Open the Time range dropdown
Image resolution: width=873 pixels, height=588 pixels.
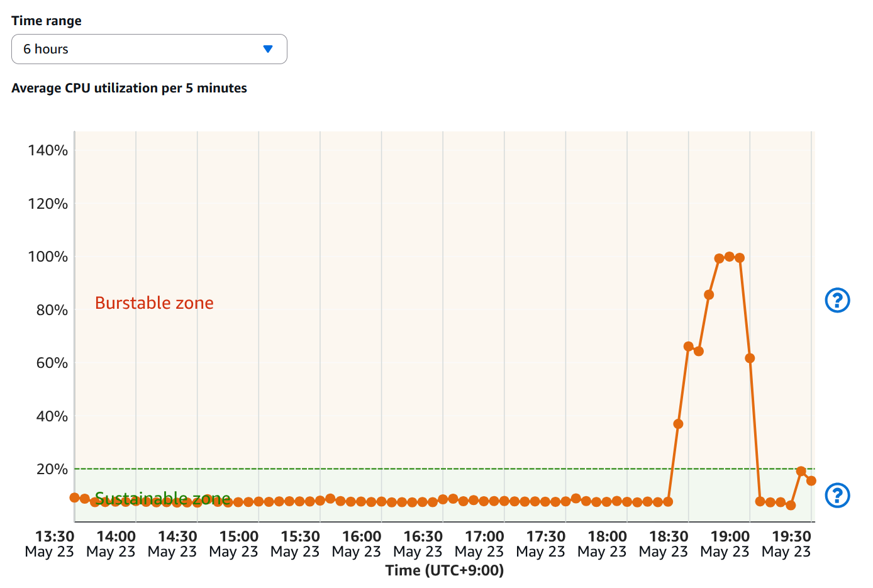(149, 49)
